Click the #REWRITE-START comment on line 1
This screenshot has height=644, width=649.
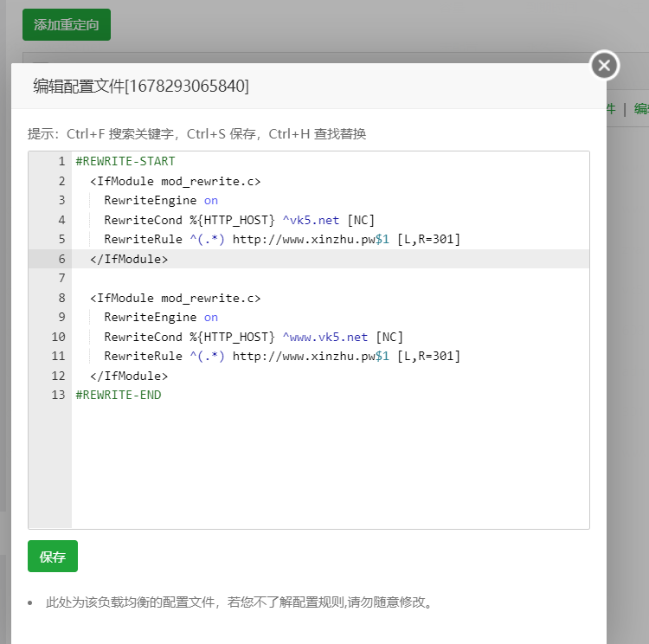click(x=125, y=161)
